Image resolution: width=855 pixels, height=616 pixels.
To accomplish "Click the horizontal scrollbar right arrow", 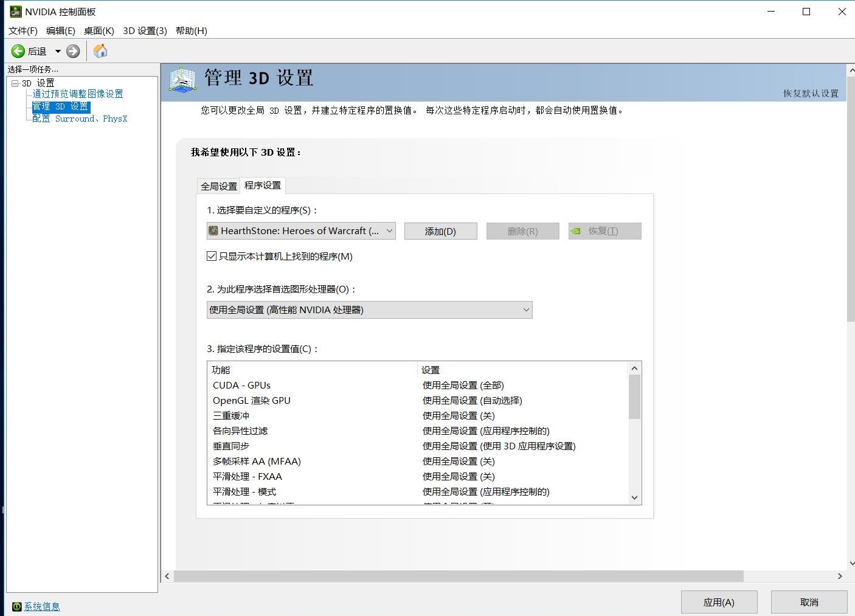I will [x=840, y=576].
